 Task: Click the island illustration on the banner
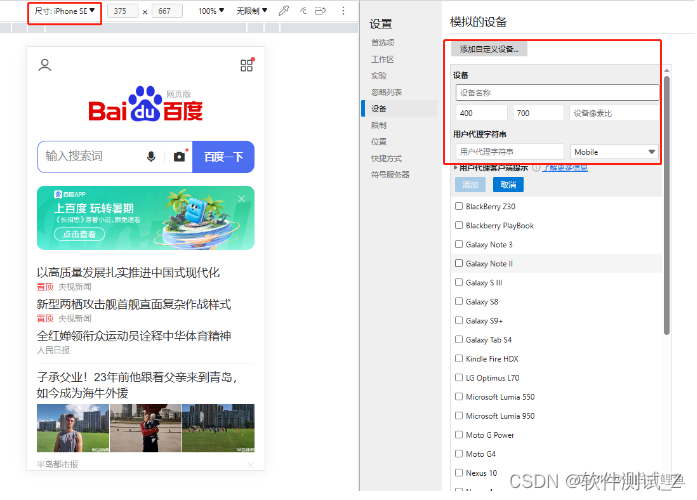(196, 218)
